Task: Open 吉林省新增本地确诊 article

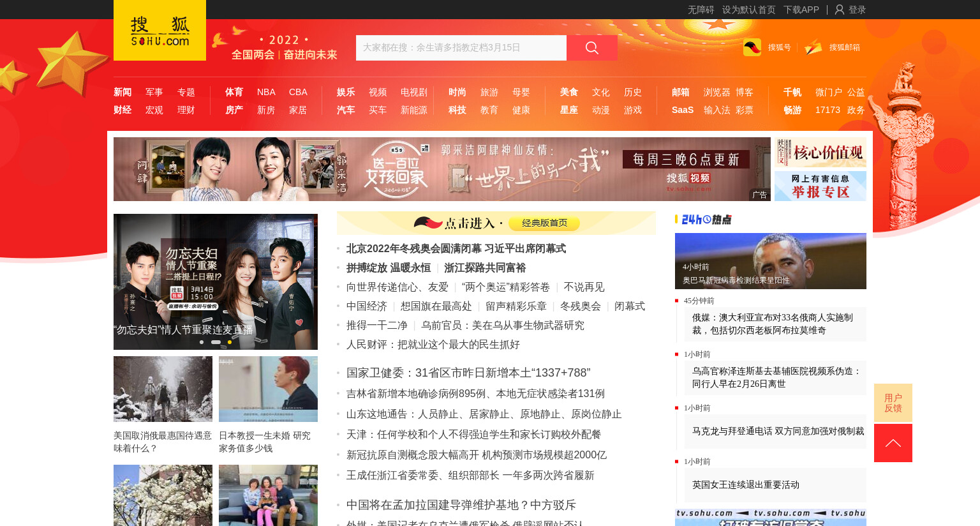Action: (475, 393)
